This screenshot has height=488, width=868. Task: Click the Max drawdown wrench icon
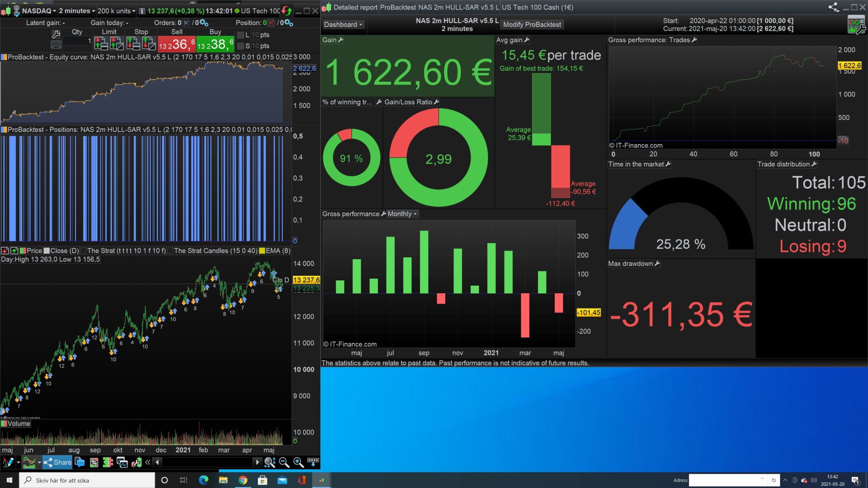click(657, 263)
